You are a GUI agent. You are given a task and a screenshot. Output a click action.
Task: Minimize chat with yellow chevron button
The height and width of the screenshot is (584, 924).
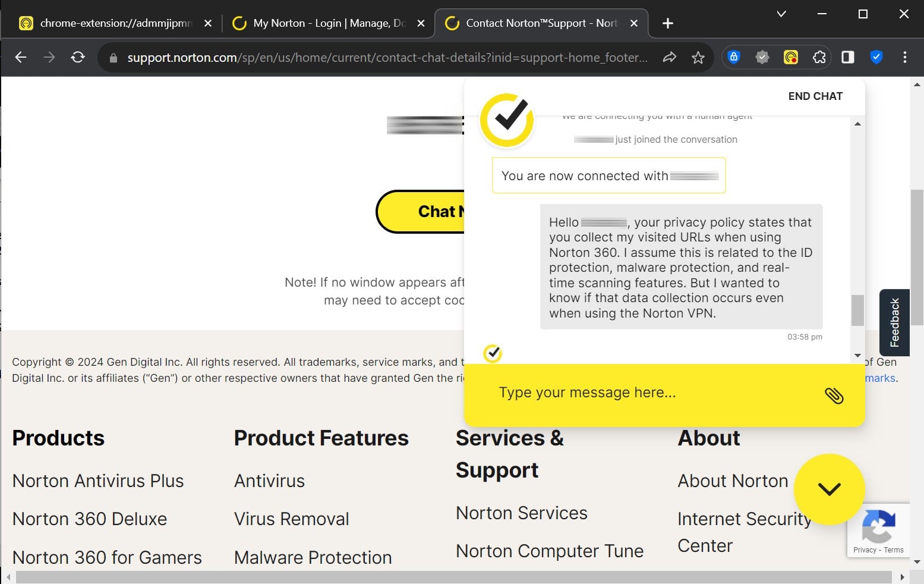click(830, 489)
